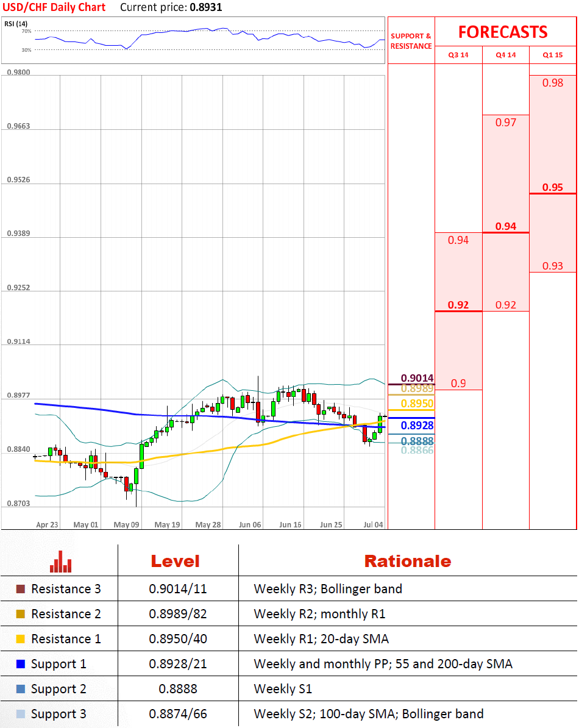Click the Support 2 steel-blue color swatch
Screen dimensions: 579x728
pos(20,689)
